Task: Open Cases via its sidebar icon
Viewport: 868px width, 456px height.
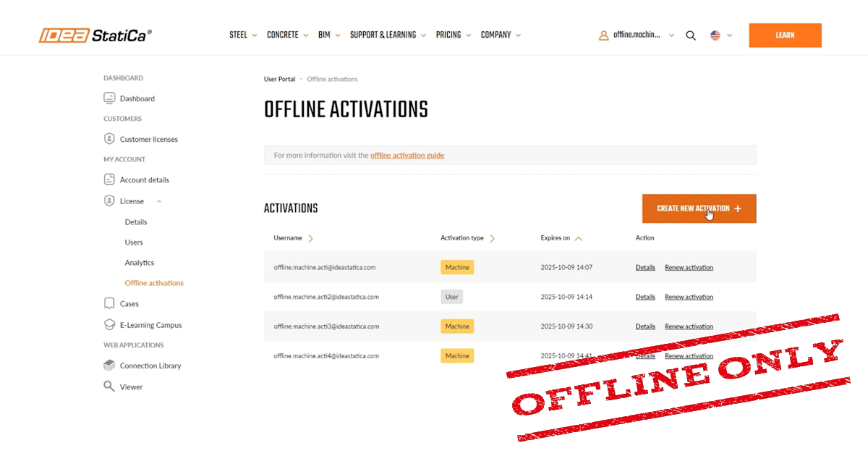Action: pyautogui.click(x=109, y=303)
